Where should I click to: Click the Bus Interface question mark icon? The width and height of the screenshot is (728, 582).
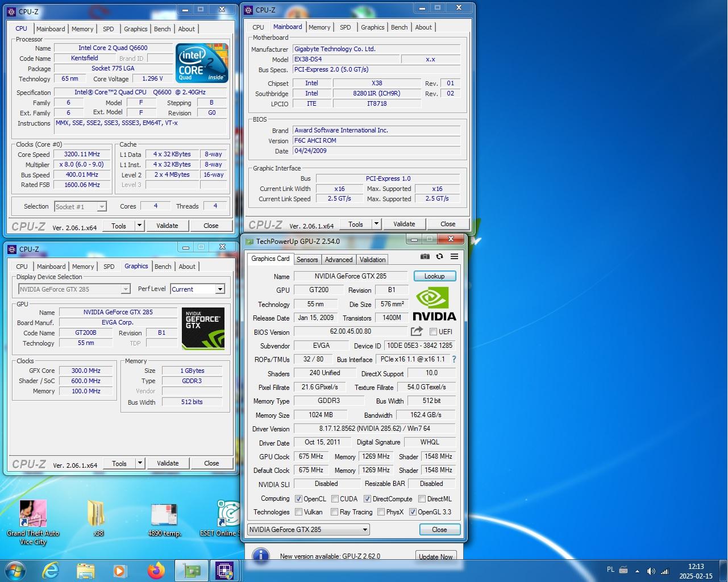click(x=454, y=359)
